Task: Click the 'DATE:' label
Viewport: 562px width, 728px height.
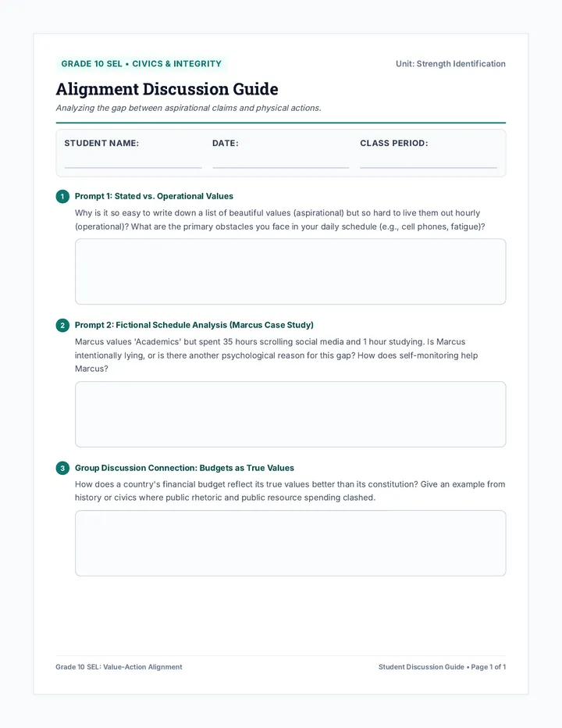Action: click(x=226, y=143)
